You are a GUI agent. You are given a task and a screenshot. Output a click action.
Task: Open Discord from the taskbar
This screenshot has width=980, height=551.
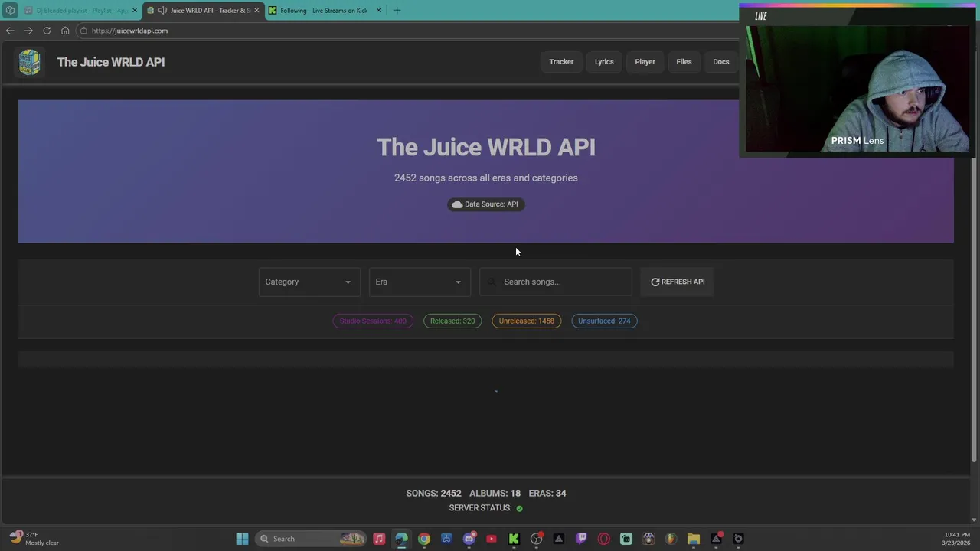click(469, 539)
